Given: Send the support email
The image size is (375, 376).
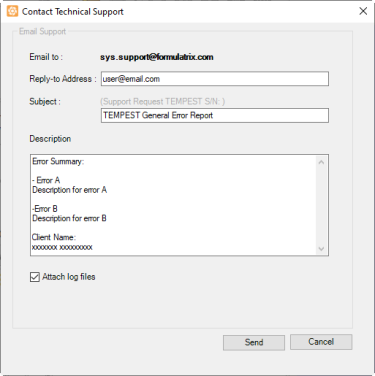Looking at the screenshot, I should coord(254,342).
